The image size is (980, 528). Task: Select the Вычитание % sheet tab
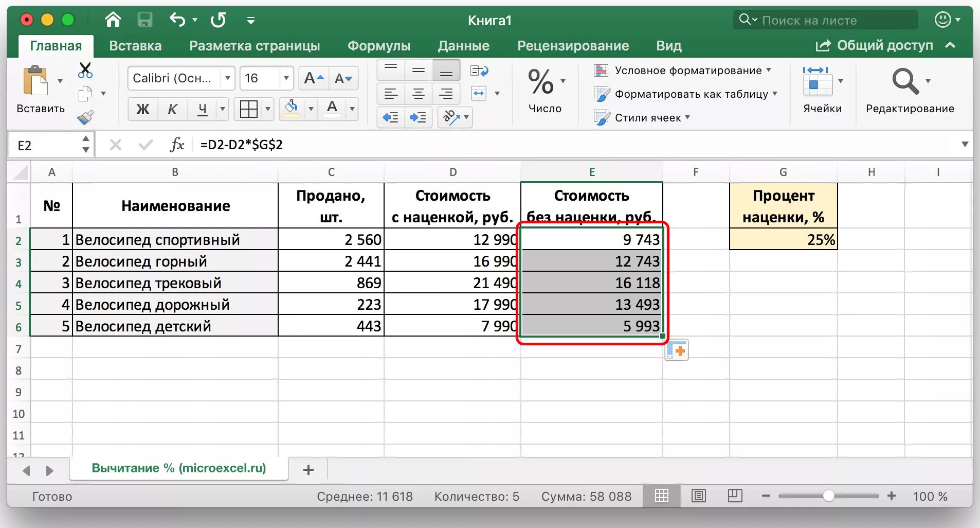click(x=179, y=468)
